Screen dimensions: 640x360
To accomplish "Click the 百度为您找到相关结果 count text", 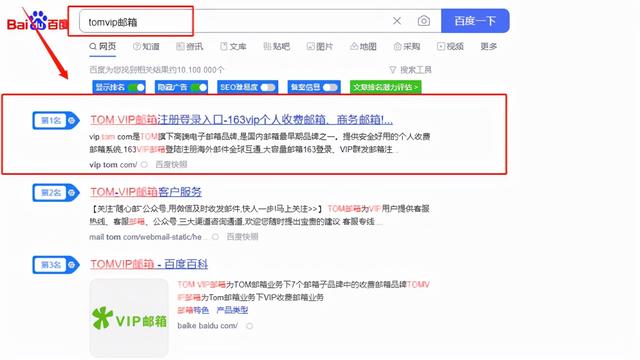I will click(x=157, y=70).
